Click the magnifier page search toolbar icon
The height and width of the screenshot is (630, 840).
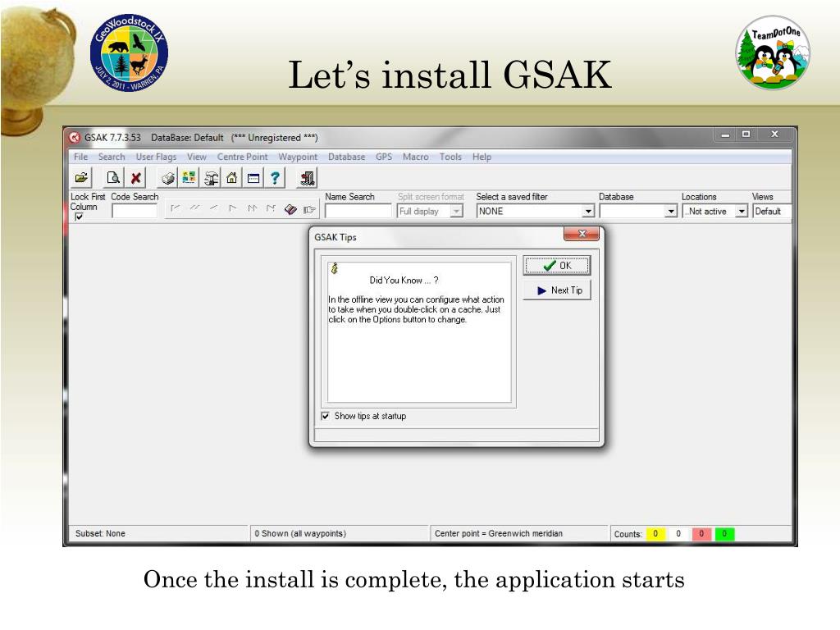[113, 178]
